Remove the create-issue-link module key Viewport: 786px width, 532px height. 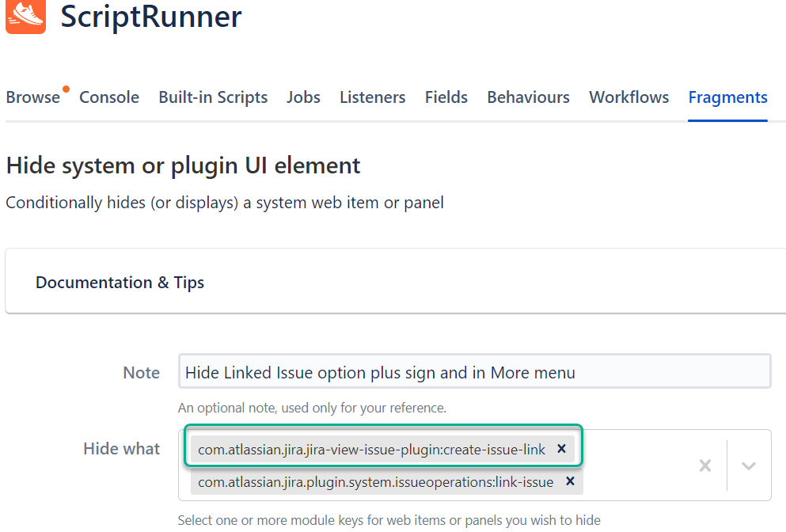(x=561, y=449)
